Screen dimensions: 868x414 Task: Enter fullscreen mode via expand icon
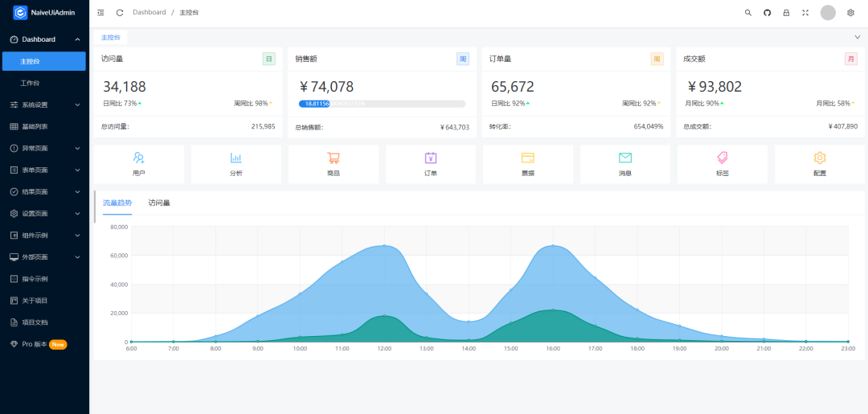tap(805, 13)
